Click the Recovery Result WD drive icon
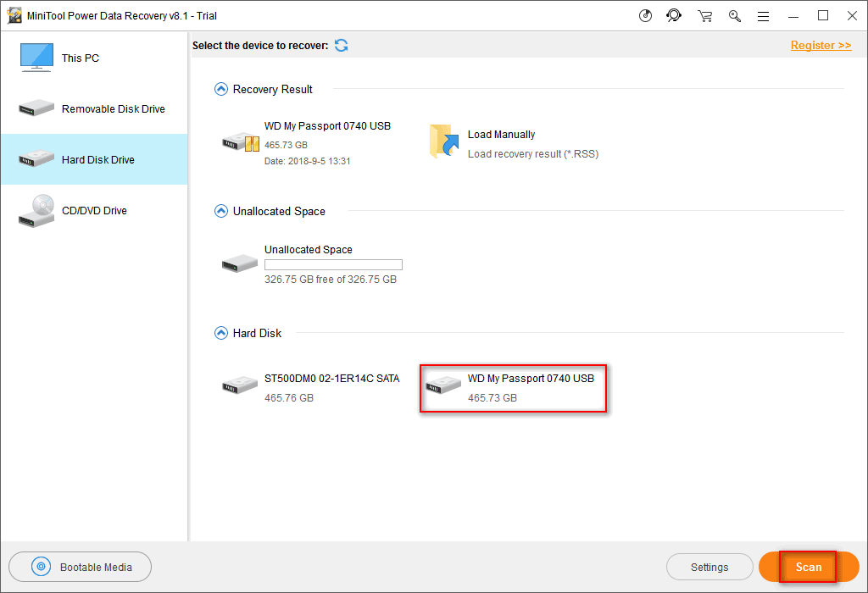This screenshot has height=593, width=868. tap(241, 142)
